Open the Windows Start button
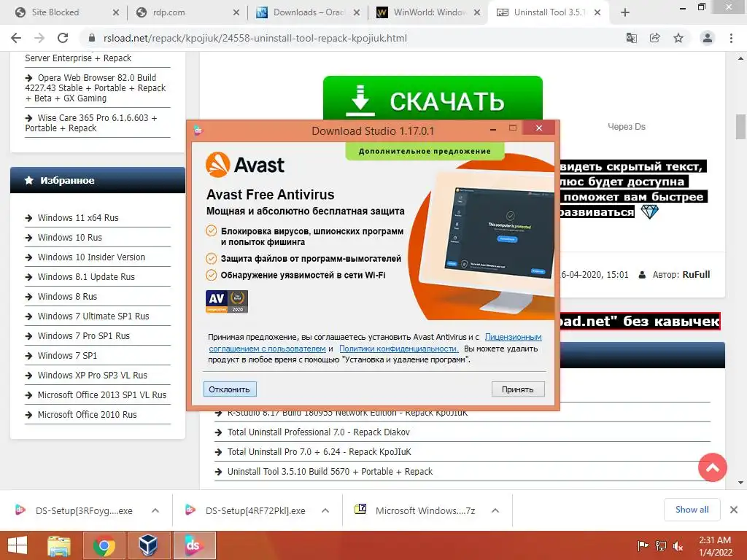This screenshot has width=747, height=560. tap(18, 545)
